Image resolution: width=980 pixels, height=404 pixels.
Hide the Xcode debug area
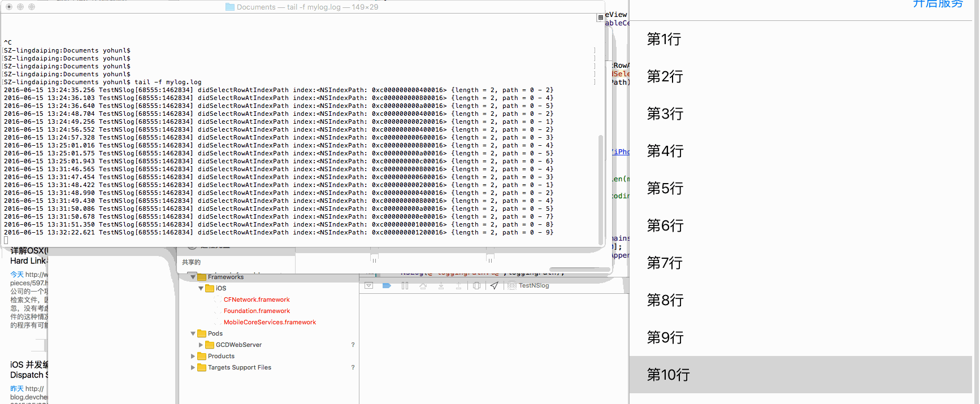click(368, 285)
